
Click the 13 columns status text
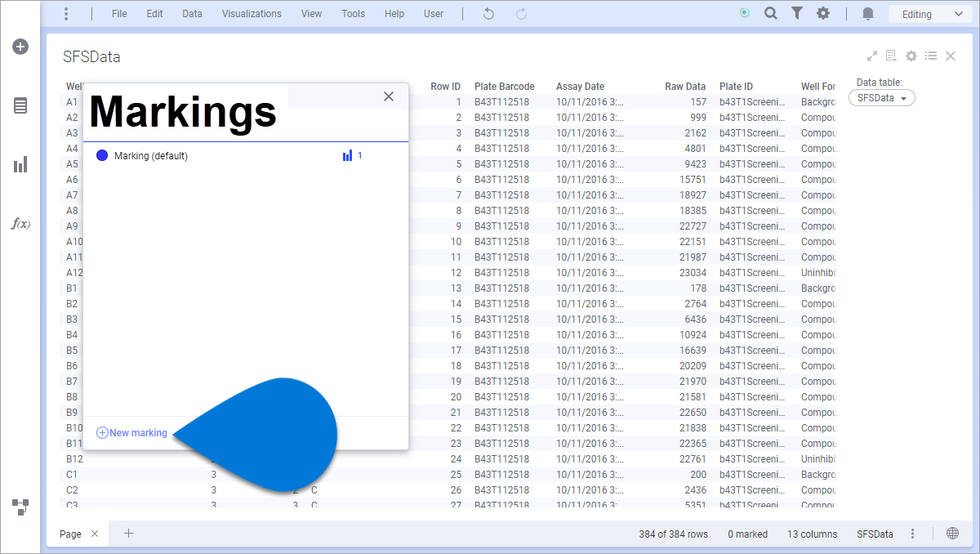(x=813, y=534)
